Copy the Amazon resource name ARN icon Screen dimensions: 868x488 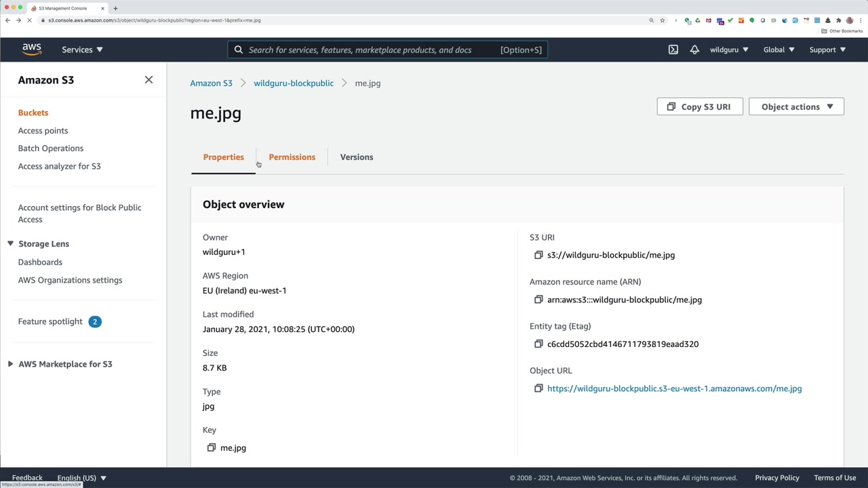(538, 300)
